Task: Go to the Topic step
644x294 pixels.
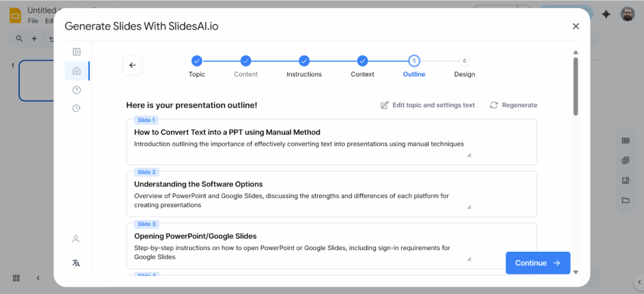Action: pyautogui.click(x=197, y=61)
